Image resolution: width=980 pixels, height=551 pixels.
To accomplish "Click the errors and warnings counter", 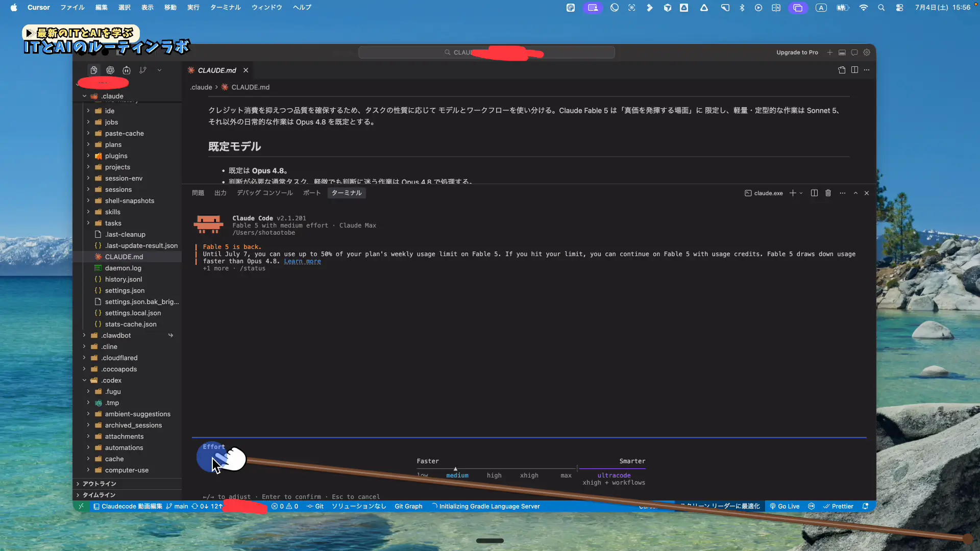I will 285,506.
